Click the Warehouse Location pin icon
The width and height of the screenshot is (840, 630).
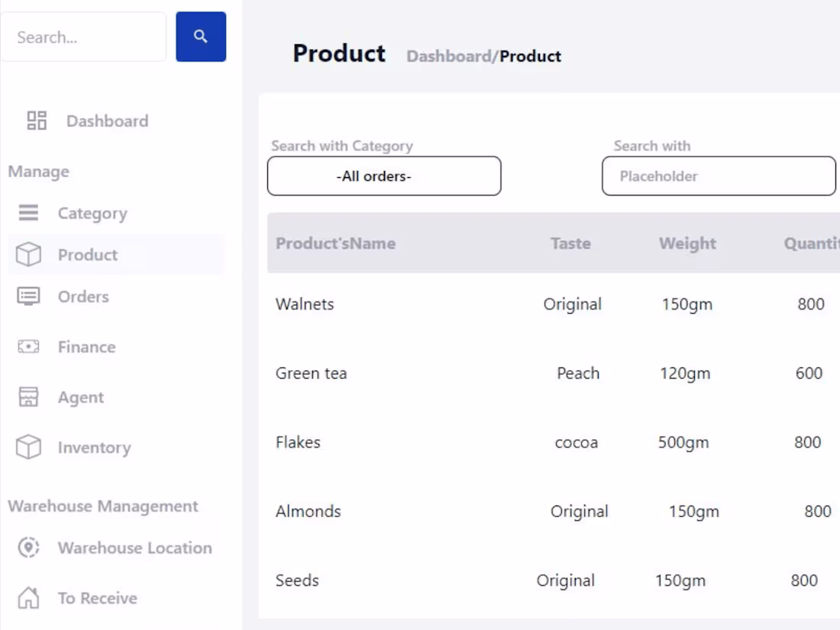pos(28,548)
